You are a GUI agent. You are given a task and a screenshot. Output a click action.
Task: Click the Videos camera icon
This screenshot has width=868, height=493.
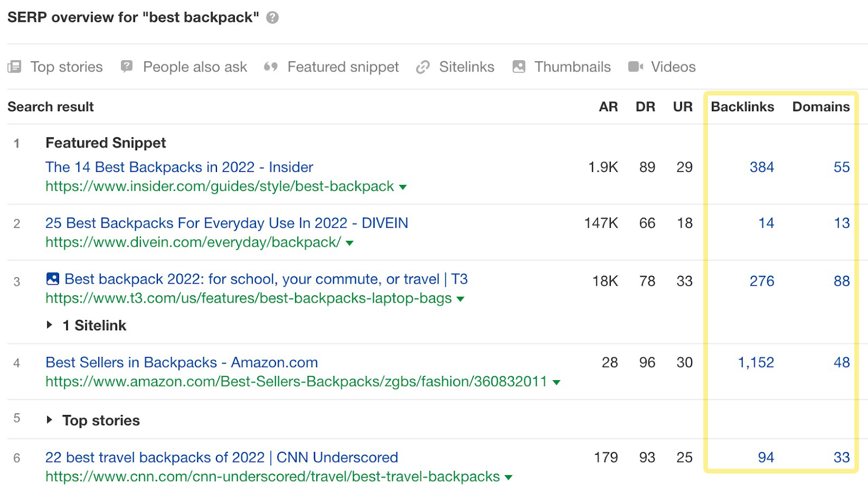point(635,67)
